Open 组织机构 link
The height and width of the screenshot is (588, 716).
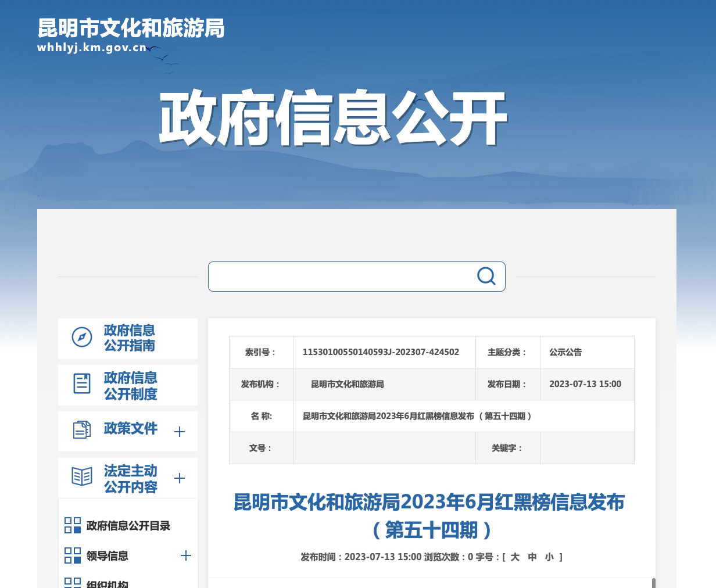tap(108, 583)
